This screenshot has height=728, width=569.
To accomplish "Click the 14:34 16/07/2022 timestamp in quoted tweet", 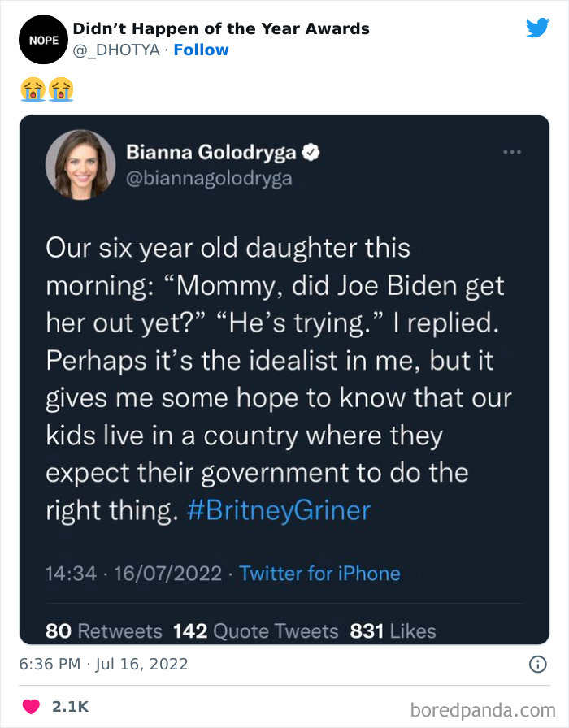I will tap(132, 574).
